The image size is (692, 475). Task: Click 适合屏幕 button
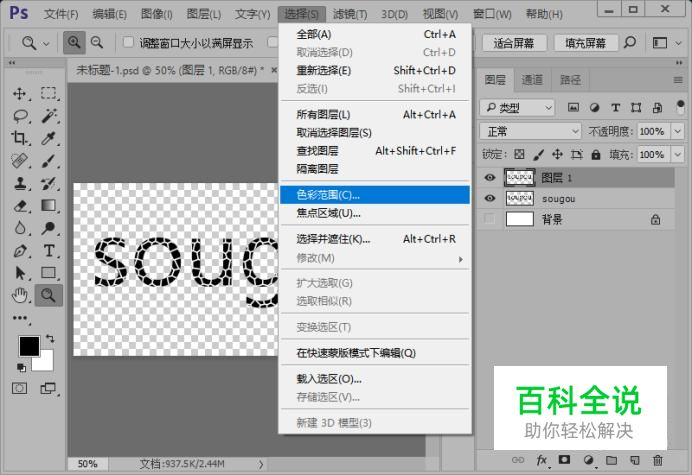coord(514,43)
